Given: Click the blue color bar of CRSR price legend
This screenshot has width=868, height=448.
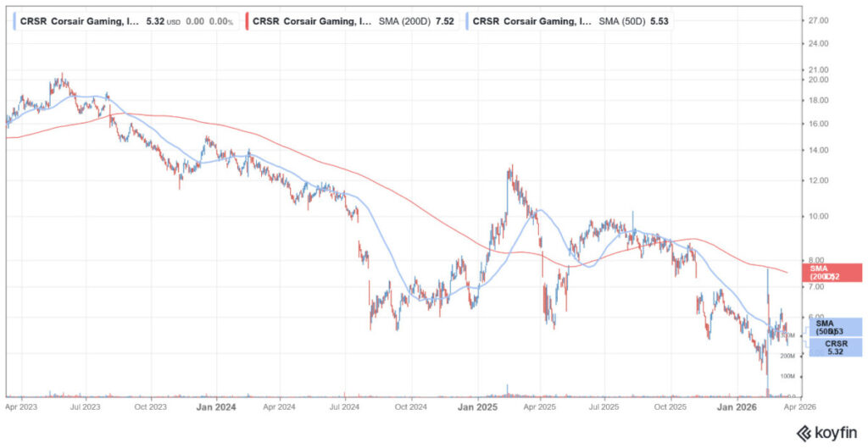Looking at the screenshot, I should point(13,20).
